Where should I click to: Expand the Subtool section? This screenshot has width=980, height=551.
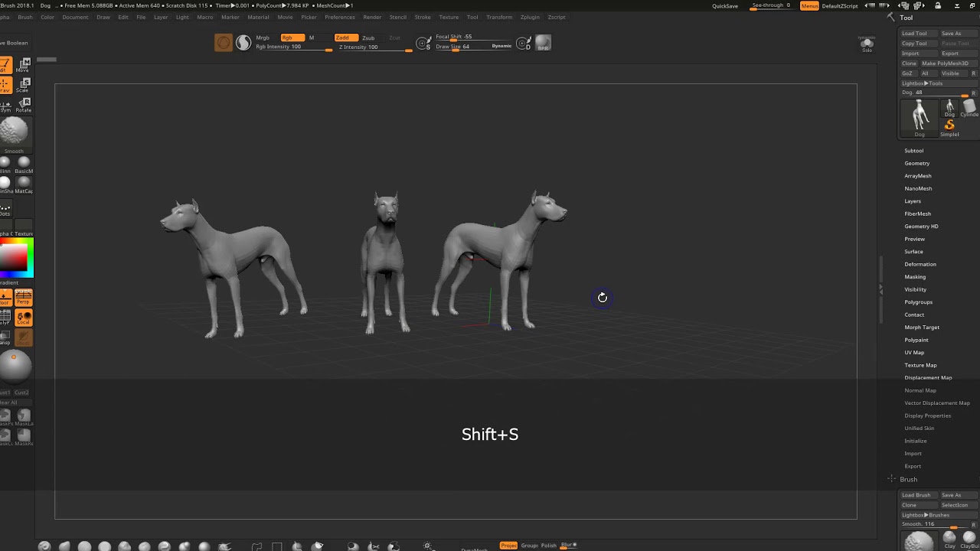tap(913, 151)
